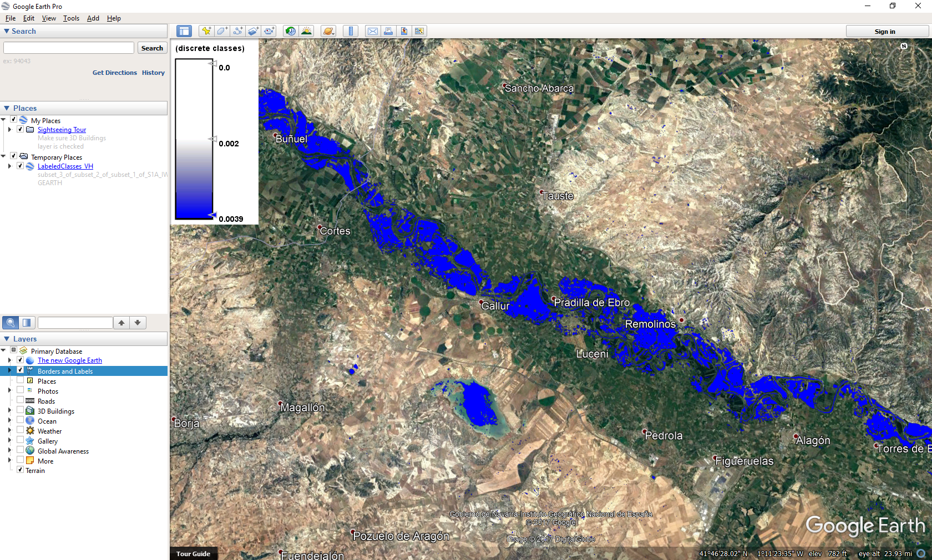
Task: Enable the 3D Buildings layer checkbox
Action: pos(20,410)
